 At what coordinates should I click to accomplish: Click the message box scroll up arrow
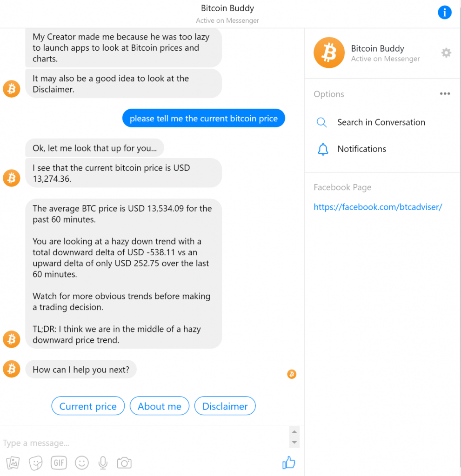pos(294,432)
